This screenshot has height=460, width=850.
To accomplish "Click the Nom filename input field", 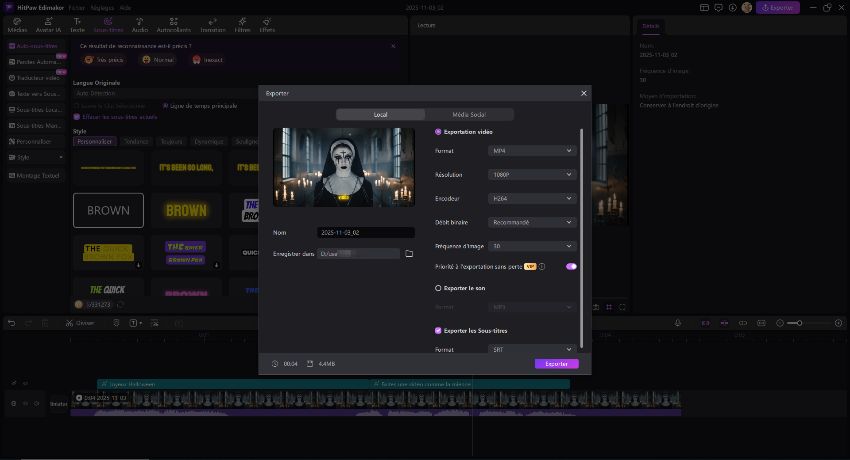I will tap(365, 232).
